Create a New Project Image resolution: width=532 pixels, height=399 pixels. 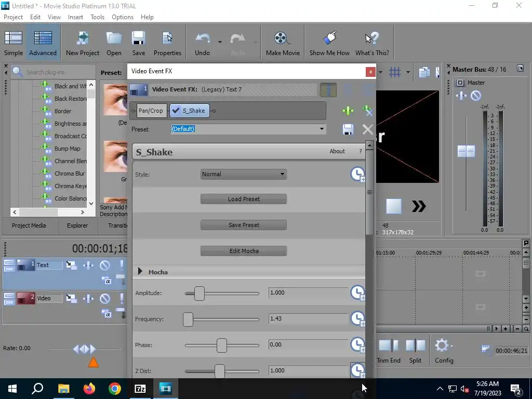click(x=83, y=43)
